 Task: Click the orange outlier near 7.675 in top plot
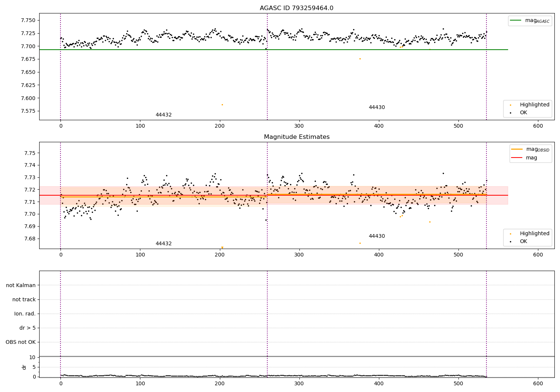360,59
